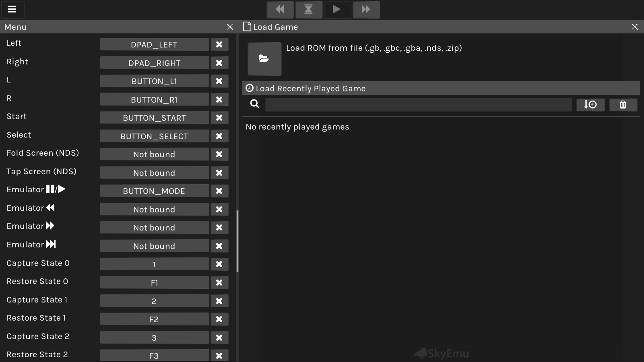The image size is (644, 362).
Task: Click the 'No recently played games' text
Action: [297, 127]
